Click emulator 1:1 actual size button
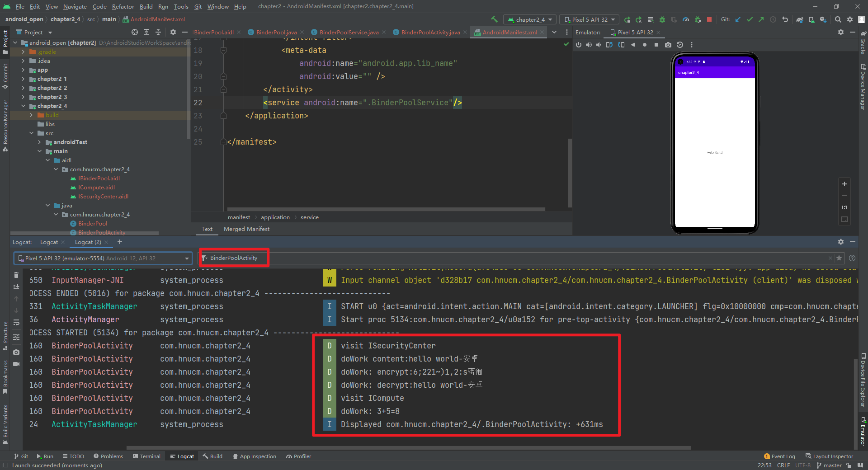The width and height of the screenshot is (868, 470). pyautogui.click(x=844, y=207)
